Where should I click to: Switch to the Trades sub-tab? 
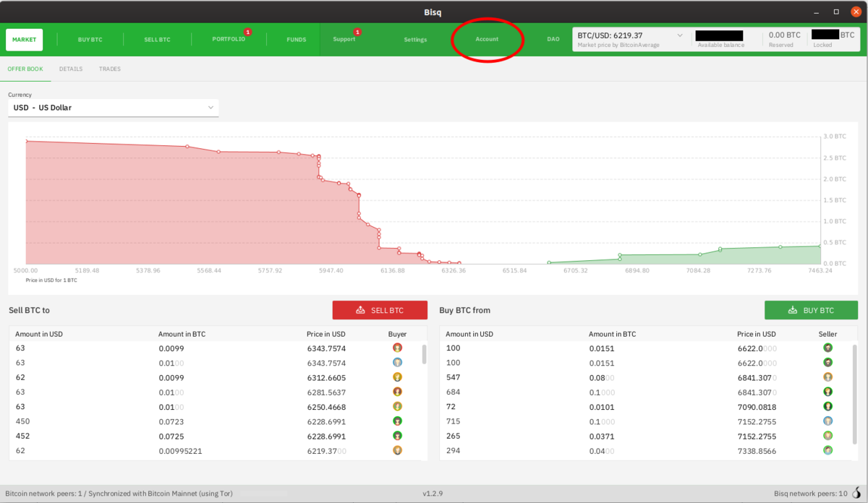(x=110, y=69)
